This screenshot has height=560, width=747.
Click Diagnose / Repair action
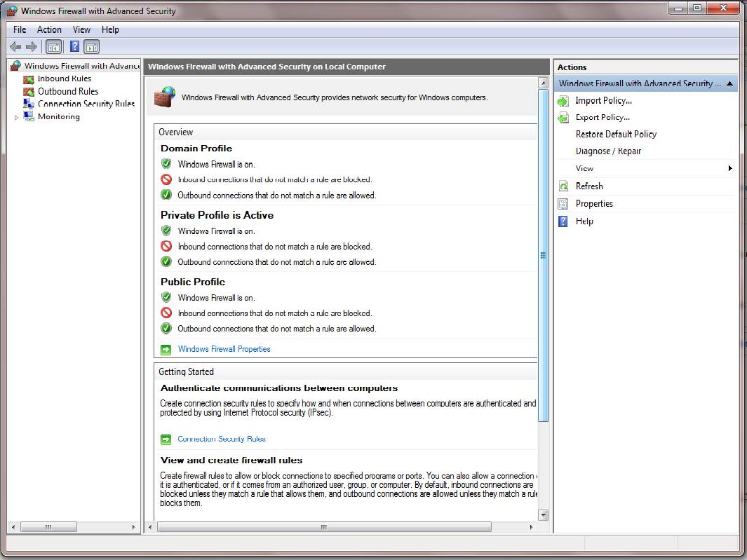(608, 151)
